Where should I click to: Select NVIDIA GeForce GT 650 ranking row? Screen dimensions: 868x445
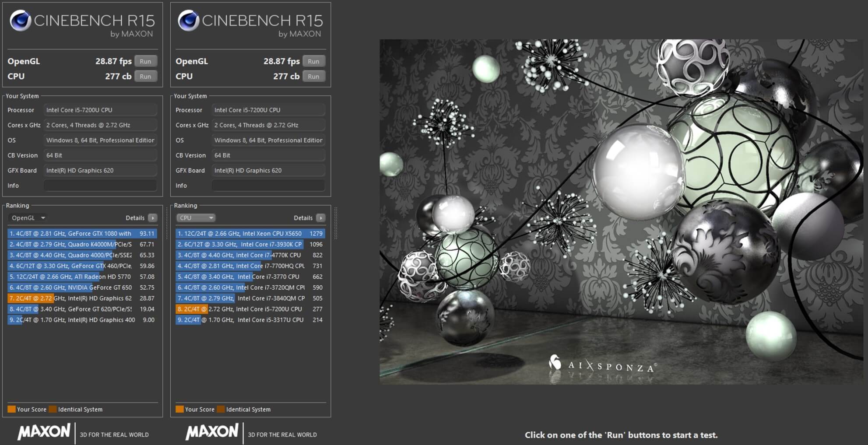pyautogui.click(x=82, y=287)
